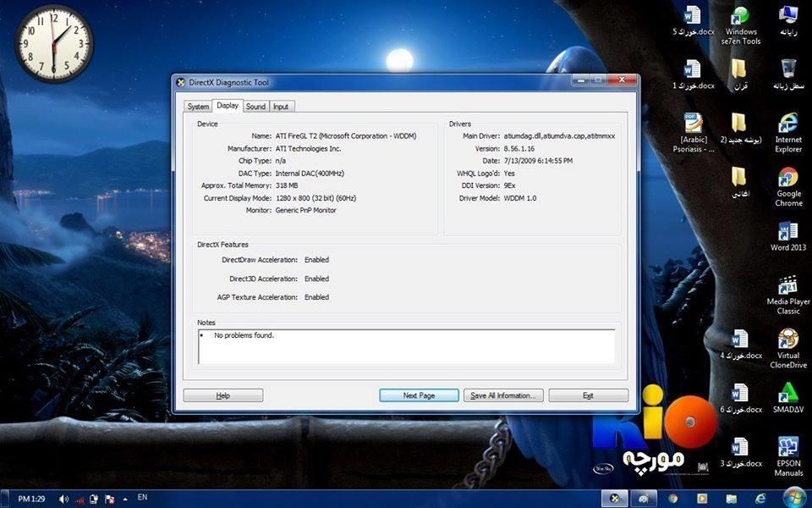Click driver date 7/13/2009 6:14:55 PM
Screen dimensions: 812x508
coord(538,161)
